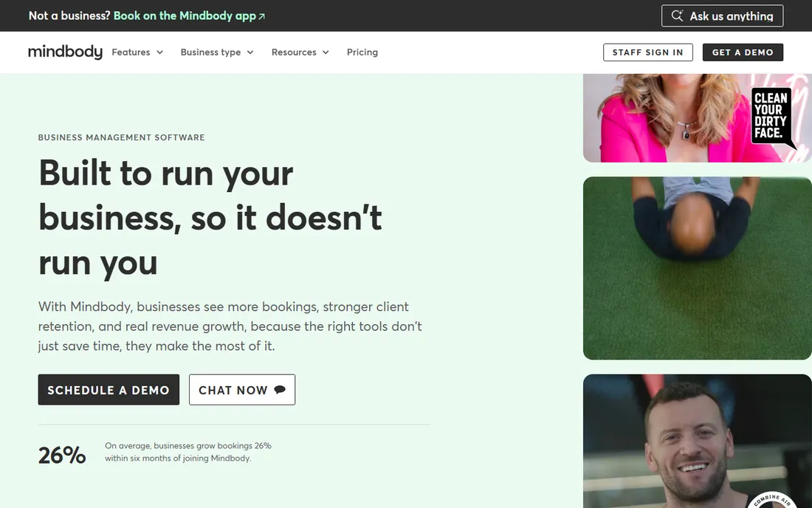Click the 'Built to run your business' heading
812x508 pixels.
[x=210, y=218]
